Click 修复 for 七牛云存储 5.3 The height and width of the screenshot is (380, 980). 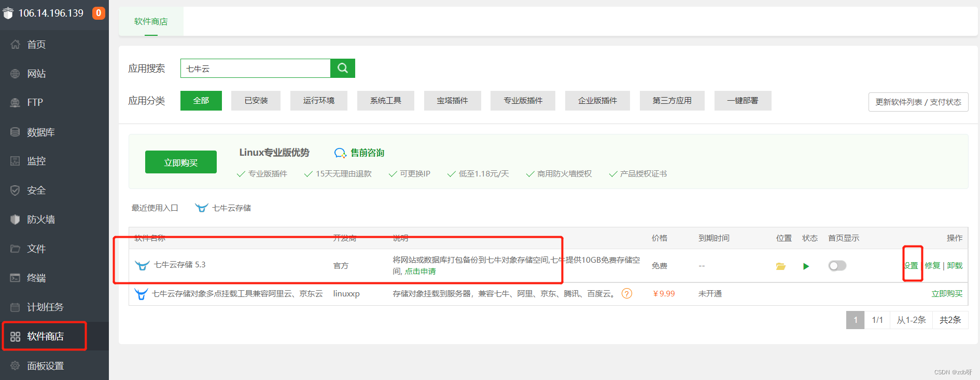[932, 265]
